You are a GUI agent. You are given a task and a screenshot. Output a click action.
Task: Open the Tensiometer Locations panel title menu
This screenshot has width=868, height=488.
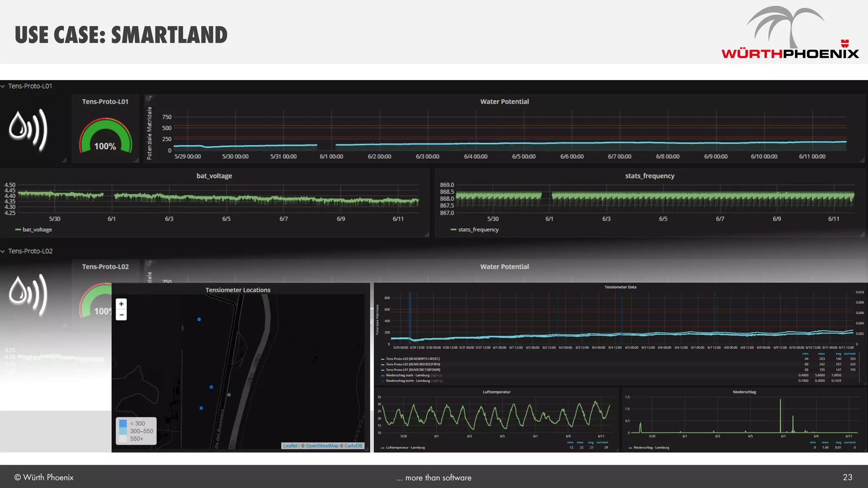pos(238,290)
